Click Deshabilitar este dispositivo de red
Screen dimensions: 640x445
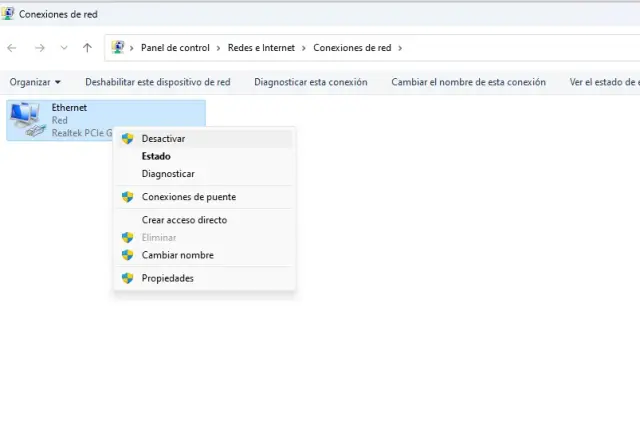pos(157,82)
